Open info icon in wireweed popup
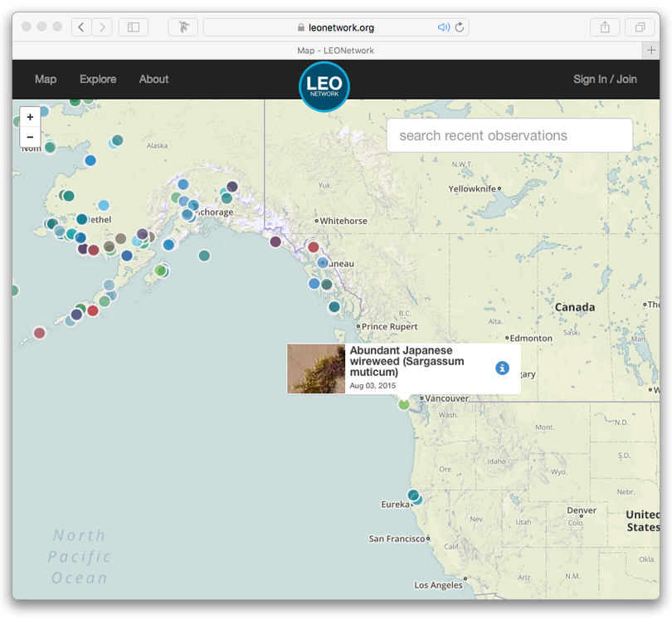Viewport: 672px width, 620px height. pos(502,368)
